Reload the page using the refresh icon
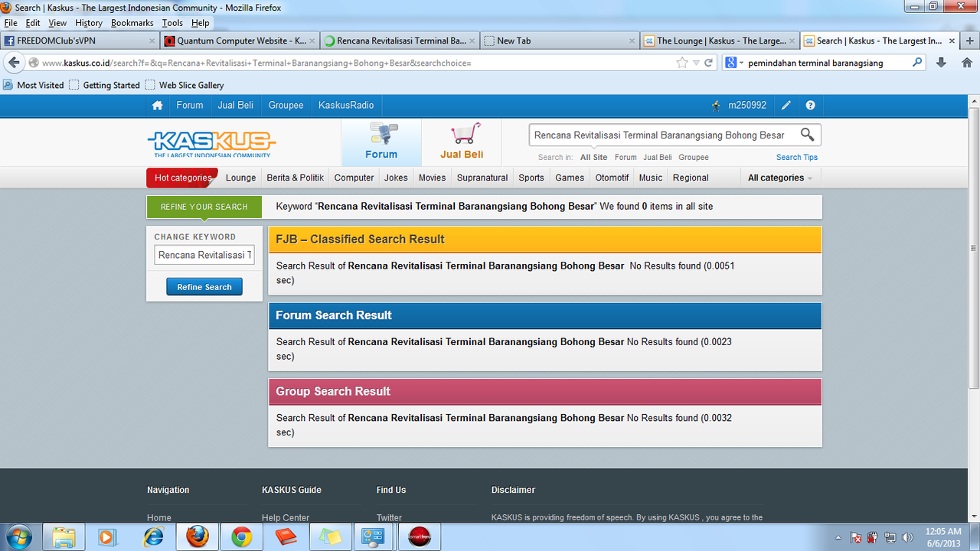Viewport: 980px width, 551px height. point(709,63)
